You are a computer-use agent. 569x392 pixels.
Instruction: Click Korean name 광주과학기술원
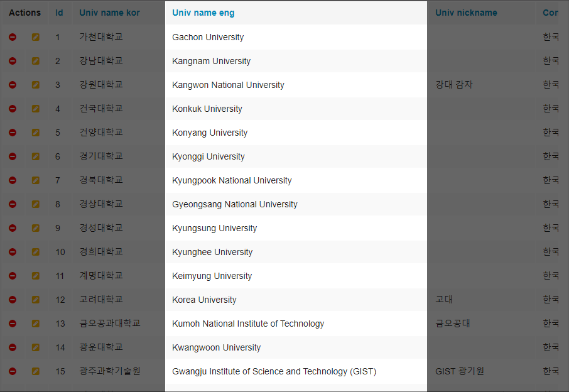point(109,371)
